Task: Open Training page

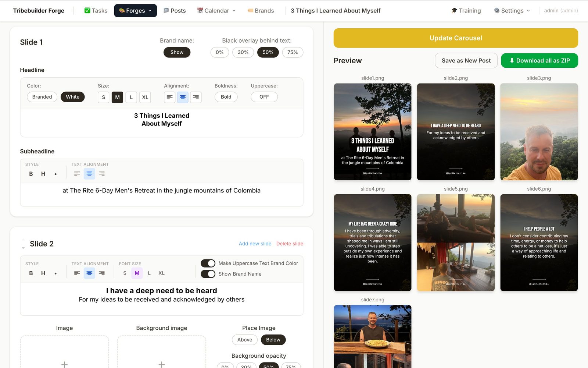Action: click(466, 11)
